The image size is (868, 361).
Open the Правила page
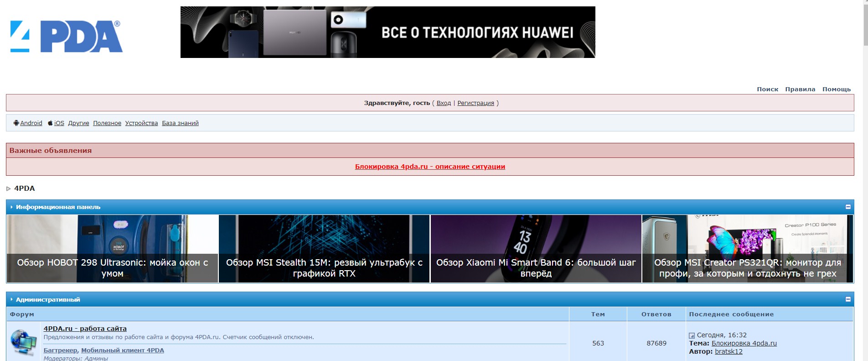click(x=800, y=89)
